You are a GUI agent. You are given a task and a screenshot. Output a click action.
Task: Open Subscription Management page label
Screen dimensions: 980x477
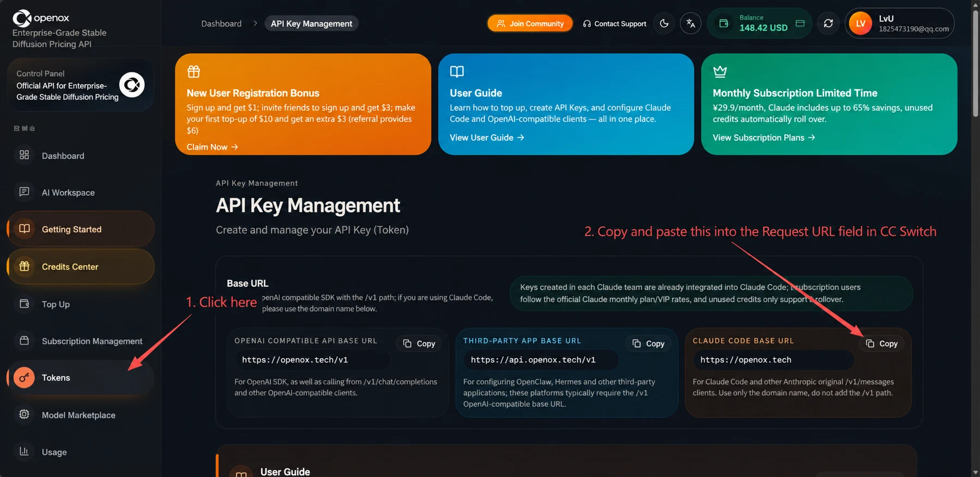point(92,341)
